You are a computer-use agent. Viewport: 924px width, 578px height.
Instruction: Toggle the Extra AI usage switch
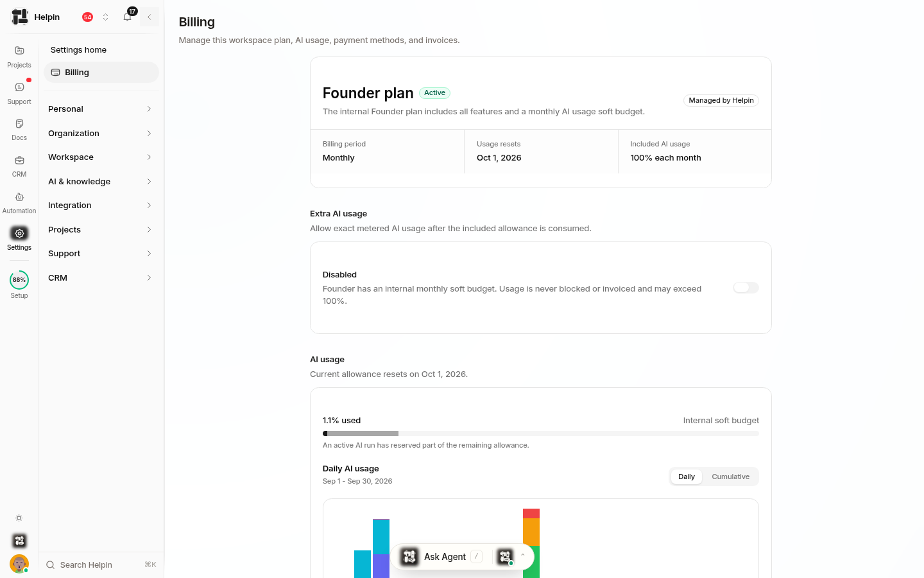(746, 288)
